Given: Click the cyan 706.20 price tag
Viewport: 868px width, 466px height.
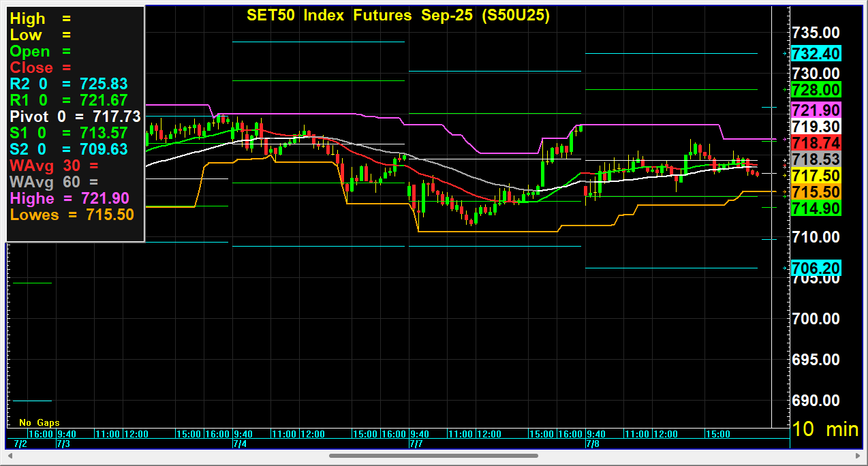Looking at the screenshot, I should 816,268.
